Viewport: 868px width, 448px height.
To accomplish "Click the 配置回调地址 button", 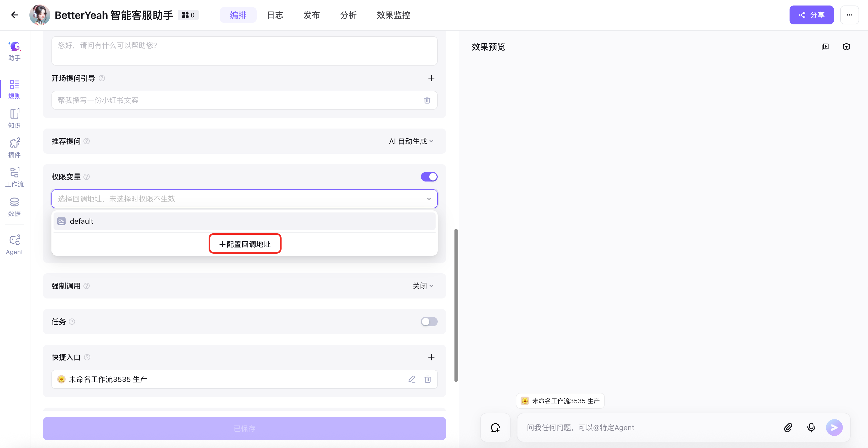I will pyautogui.click(x=245, y=244).
